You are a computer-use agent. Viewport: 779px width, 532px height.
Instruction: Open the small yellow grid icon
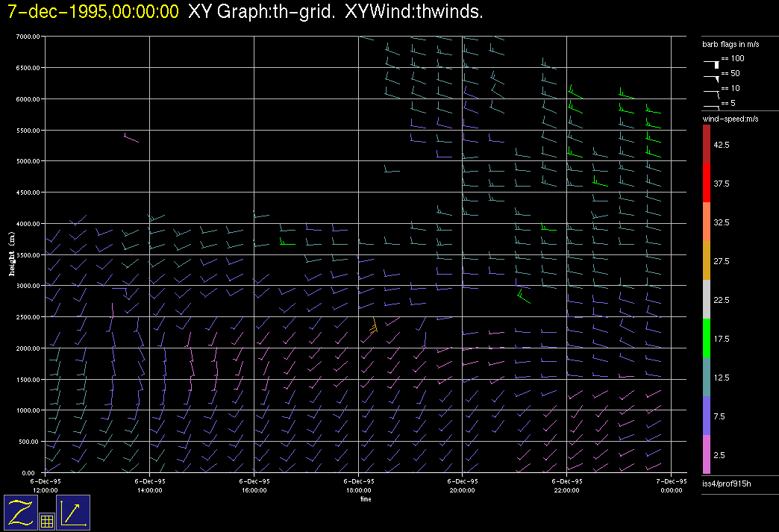pyautogui.click(x=46, y=522)
